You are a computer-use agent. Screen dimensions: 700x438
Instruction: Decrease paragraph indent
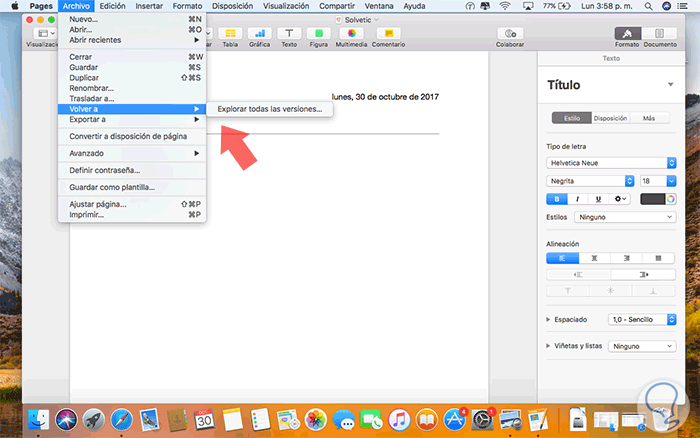point(578,275)
